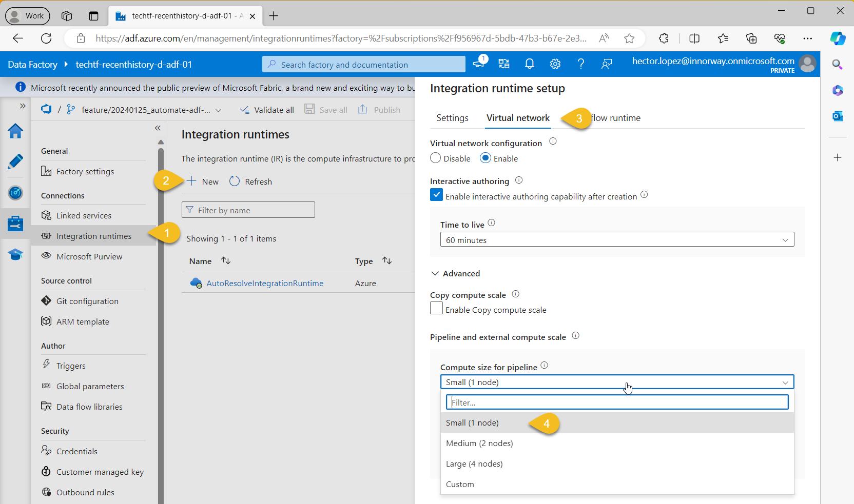Select the Enable virtual network radio button

click(x=486, y=158)
